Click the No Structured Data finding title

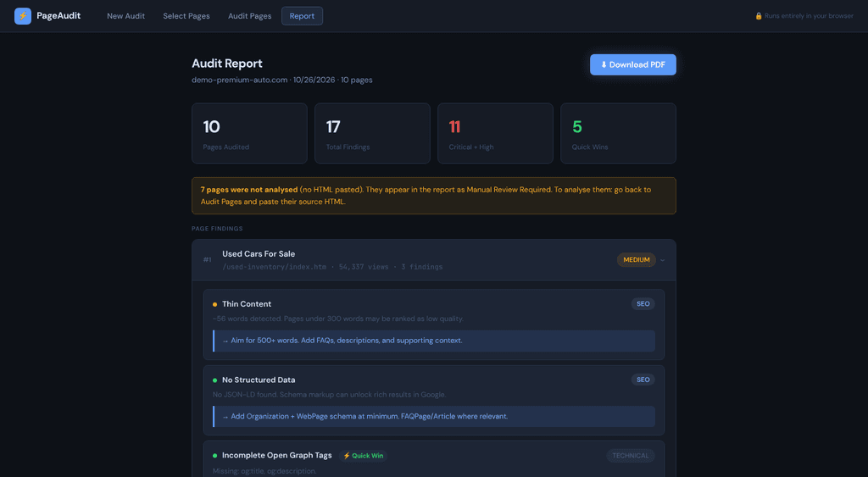click(x=259, y=380)
